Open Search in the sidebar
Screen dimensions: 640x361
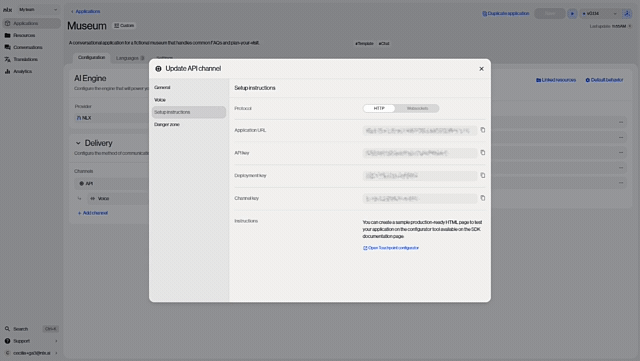[31, 329]
